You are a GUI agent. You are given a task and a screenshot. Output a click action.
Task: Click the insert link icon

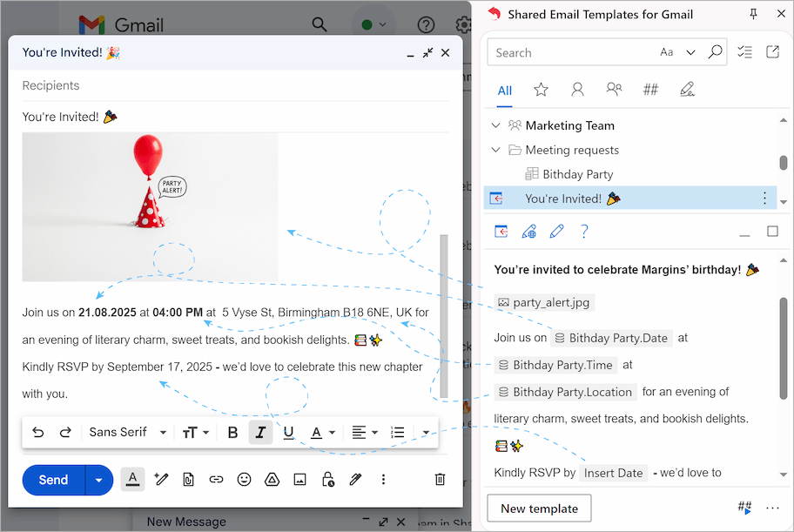coord(216,479)
